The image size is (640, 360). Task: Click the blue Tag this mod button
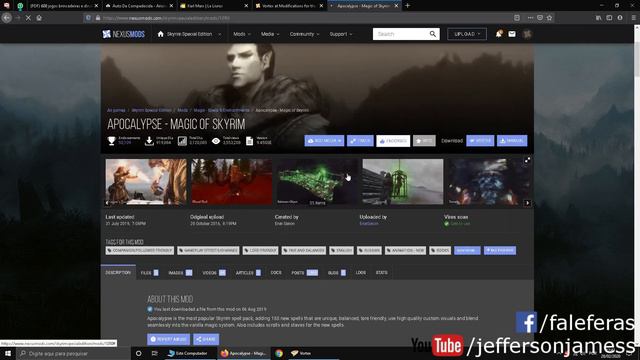(x=500, y=251)
